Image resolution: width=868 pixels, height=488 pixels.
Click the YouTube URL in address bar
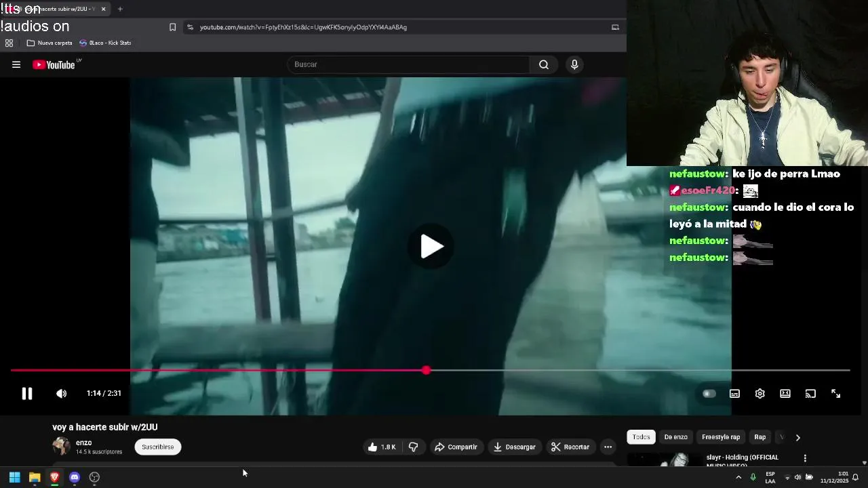pyautogui.click(x=303, y=27)
